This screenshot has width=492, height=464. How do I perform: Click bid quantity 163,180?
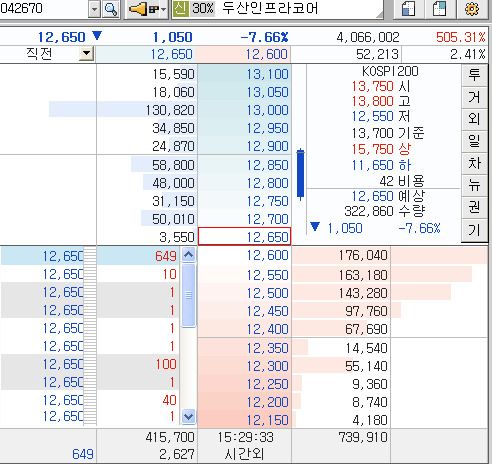[x=363, y=275]
